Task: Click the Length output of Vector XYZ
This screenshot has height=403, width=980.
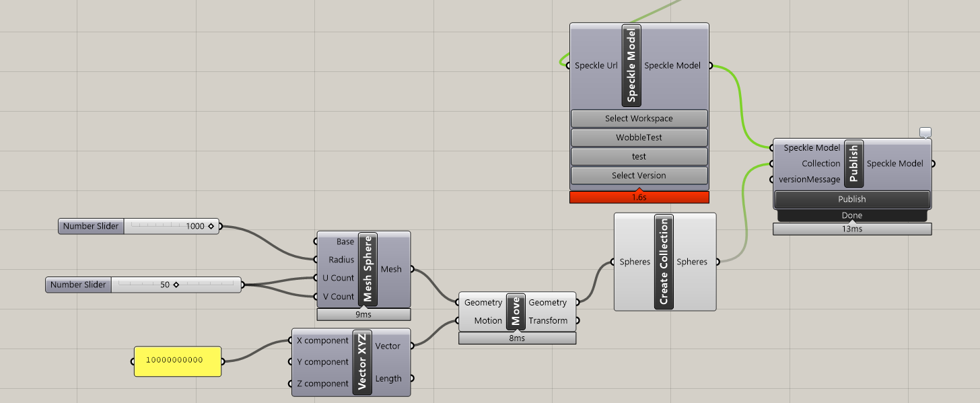Action: (388, 378)
